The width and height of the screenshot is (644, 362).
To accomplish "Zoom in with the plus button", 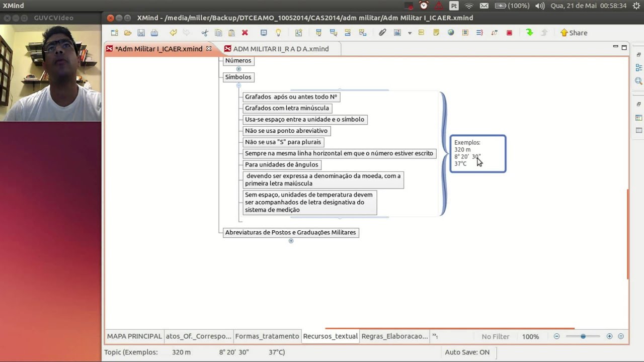I will tap(609, 336).
